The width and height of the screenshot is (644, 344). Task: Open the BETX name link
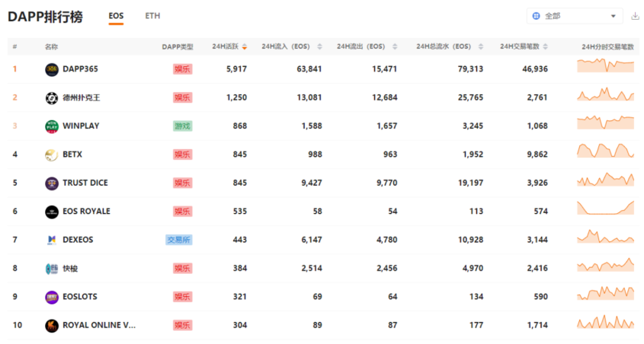pyautogui.click(x=72, y=154)
